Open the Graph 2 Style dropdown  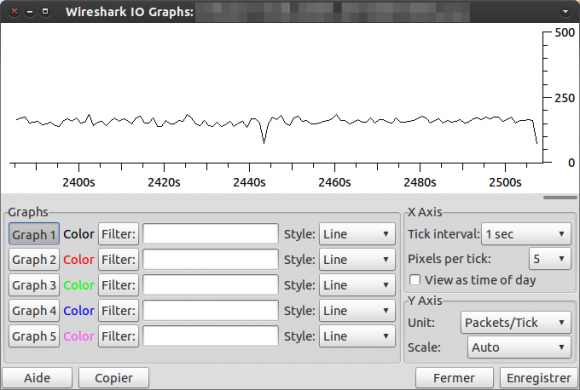(357, 259)
